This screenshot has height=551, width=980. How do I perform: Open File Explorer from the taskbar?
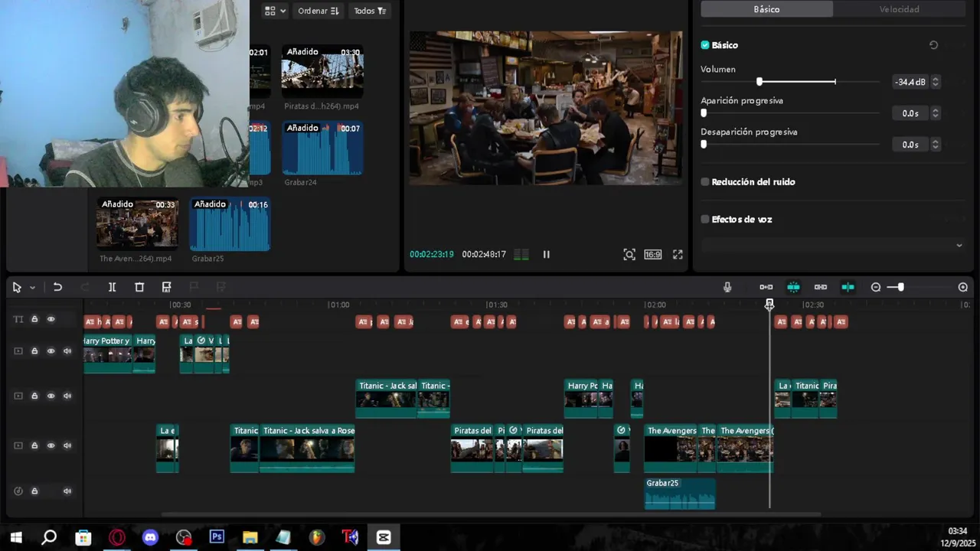[x=250, y=538]
